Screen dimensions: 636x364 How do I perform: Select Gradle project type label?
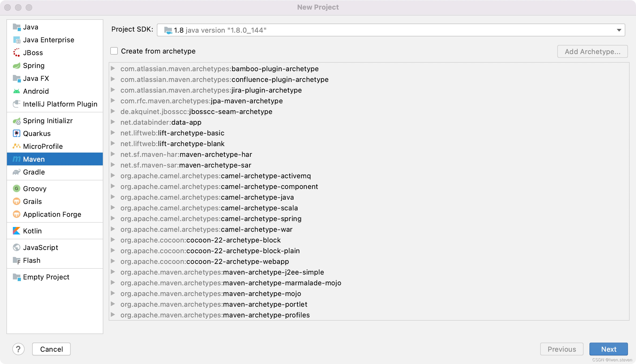[34, 172]
